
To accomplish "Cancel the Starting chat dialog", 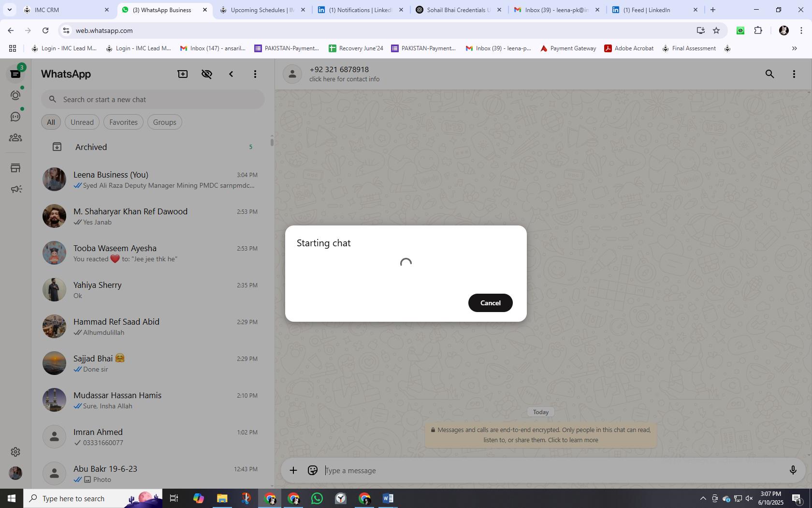I will pos(490,303).
